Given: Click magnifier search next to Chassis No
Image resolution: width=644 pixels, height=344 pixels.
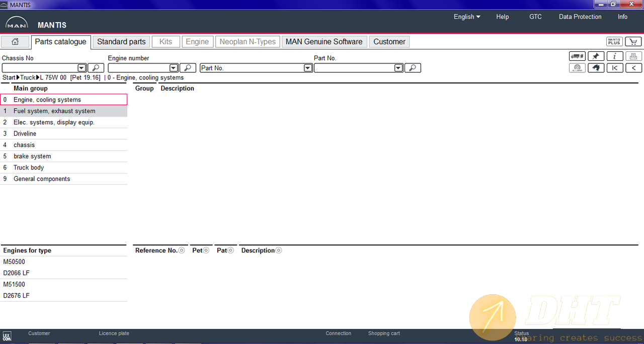Looking at the screenshot, I should 96,68.
